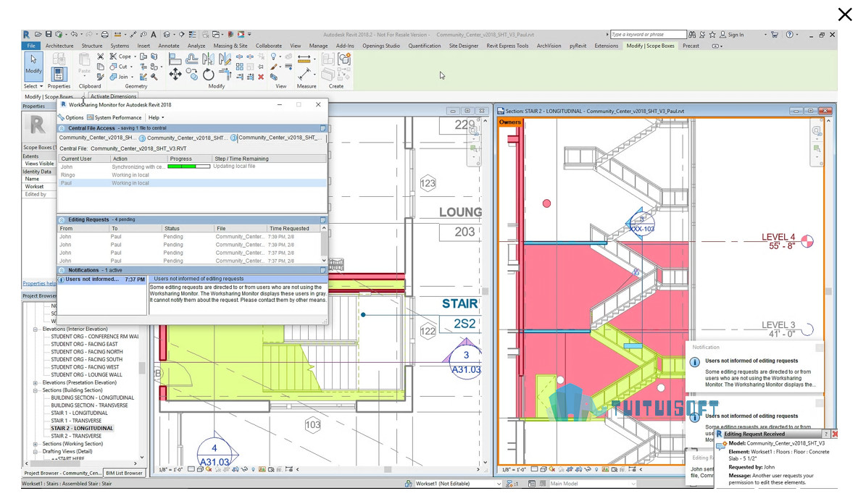Select the 'Users not informed...' notification item
The image size is (858, 504).
click(x=102, y=280)
